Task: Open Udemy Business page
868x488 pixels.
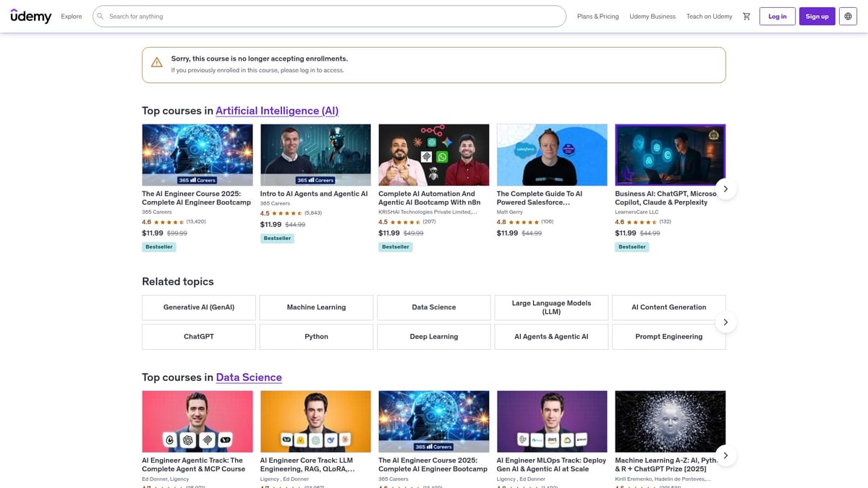Action: coord(652,17)
